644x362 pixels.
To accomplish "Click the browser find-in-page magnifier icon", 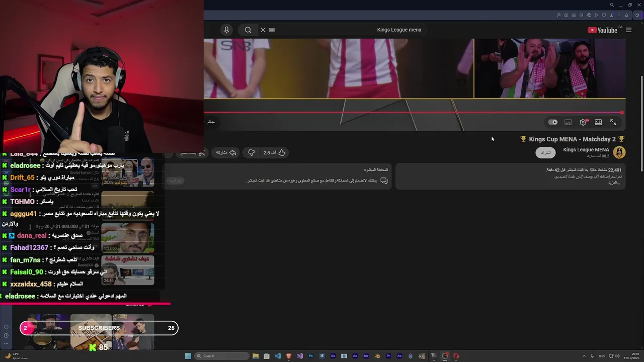I will click(x=558, y=15).
